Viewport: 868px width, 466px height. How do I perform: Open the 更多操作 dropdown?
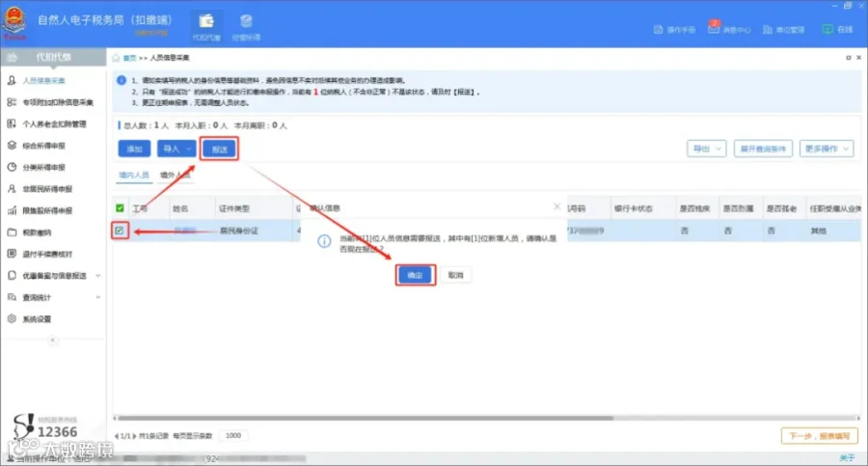[x=827, y=149]
